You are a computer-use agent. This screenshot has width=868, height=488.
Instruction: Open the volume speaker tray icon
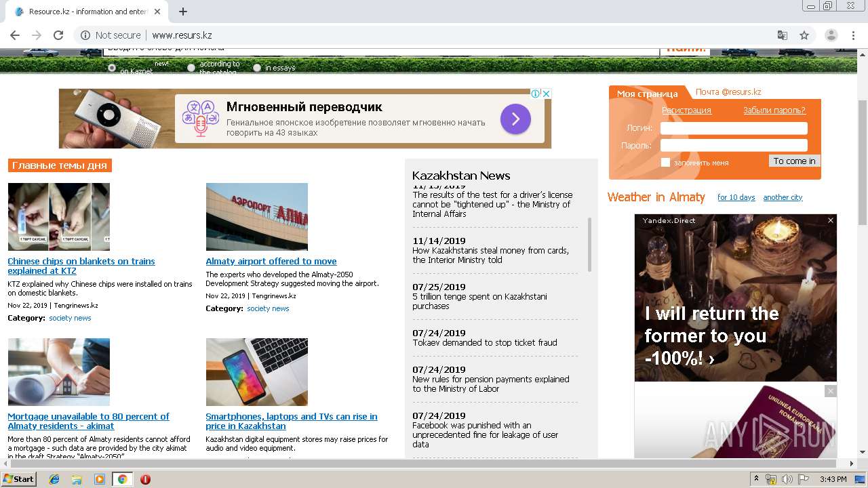pyautogui.click(x=787, y=479)
